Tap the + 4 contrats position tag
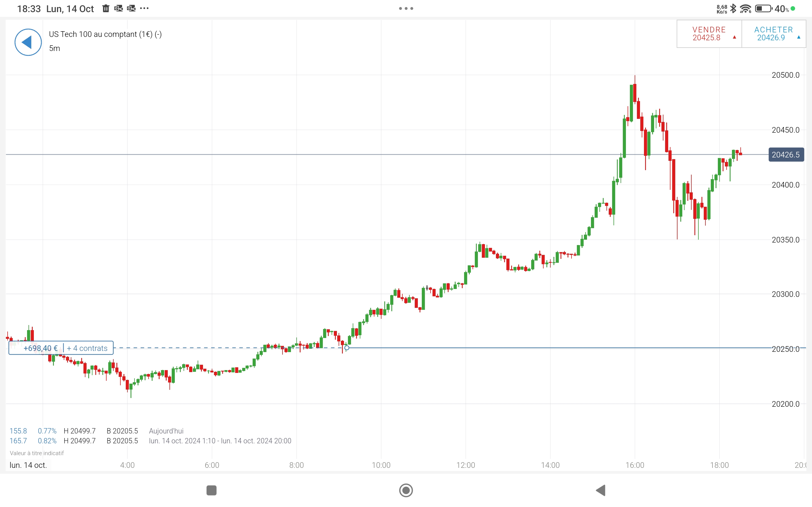The height and width of the screenshot is (507, 812). pos(87,348)
